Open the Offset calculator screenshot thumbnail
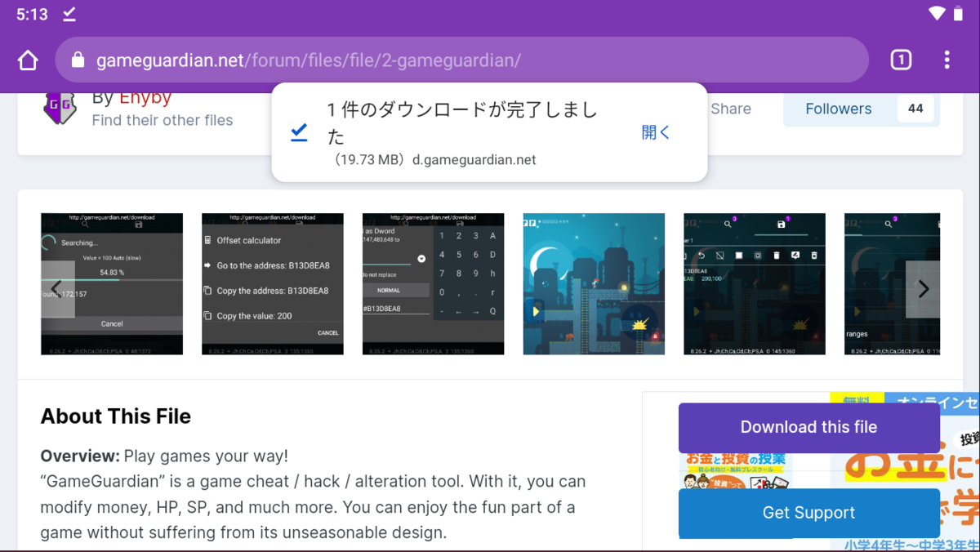 coord(273,284)
